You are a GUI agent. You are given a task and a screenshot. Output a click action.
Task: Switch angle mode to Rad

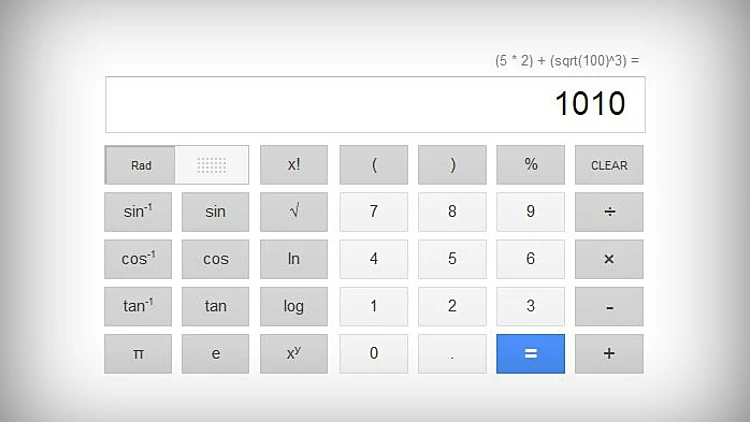coord(141,165)
